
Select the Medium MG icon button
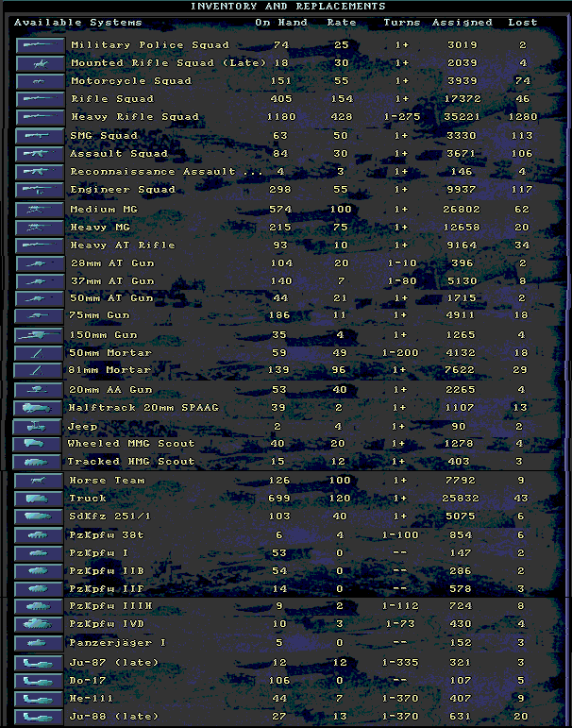[x=40, y=210]
